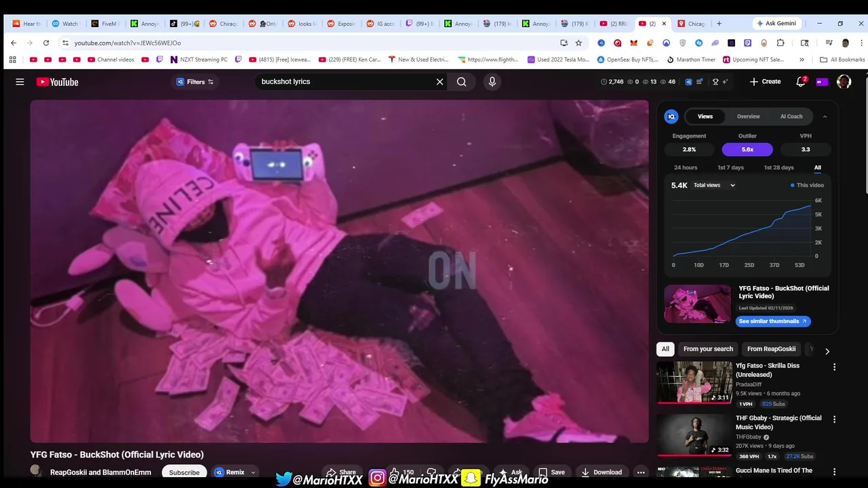Bookmark this page with the star icon
This screenshot has width=868, height=488.
click(578, 43)
